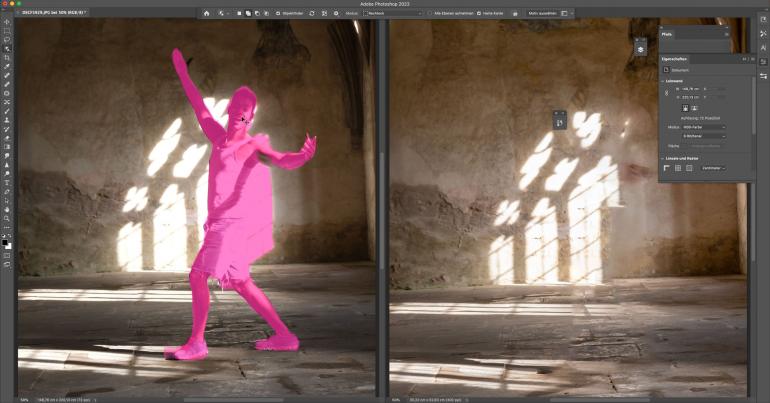Viewport: 770px width, 403px height.
Task: Choose New Selection mode
Action: pyautogui.click(x=239, y=13)
